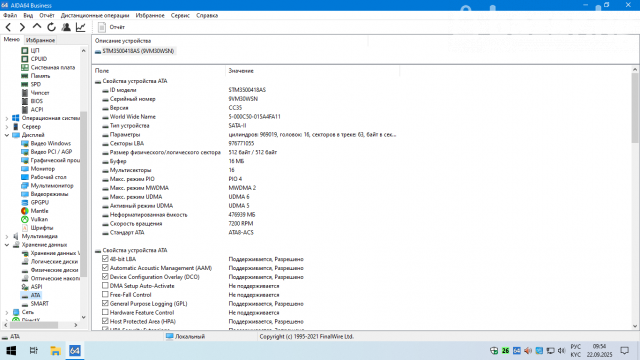640x360 pixels.
Task: Open the notification center icon
Action: (624, 351)
